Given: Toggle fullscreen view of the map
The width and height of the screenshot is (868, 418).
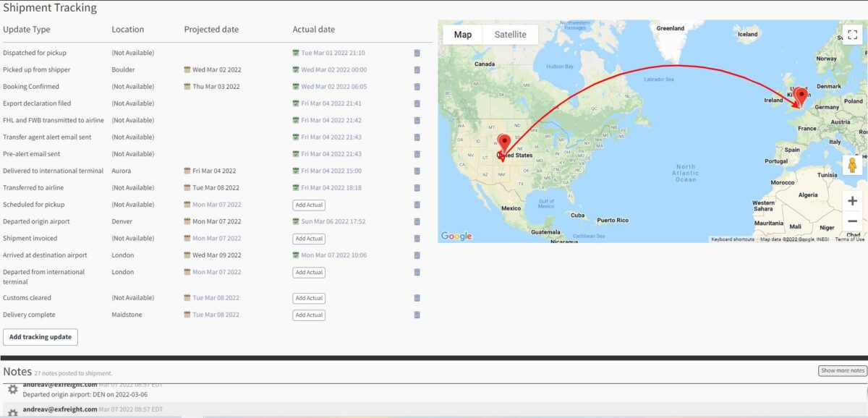Looking at the screenshot, I should tap(852, 35).
